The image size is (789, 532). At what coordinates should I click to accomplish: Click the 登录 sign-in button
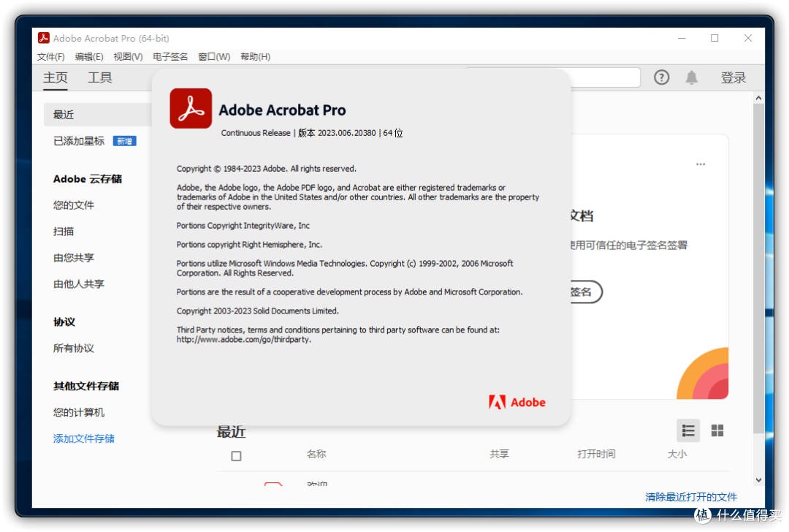(x=733, y=78)
